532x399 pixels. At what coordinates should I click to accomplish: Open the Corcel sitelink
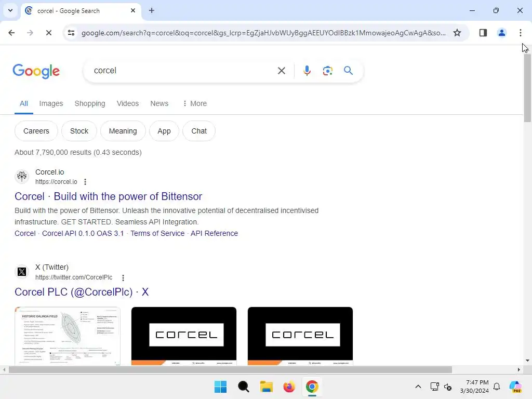click(25, 233)
